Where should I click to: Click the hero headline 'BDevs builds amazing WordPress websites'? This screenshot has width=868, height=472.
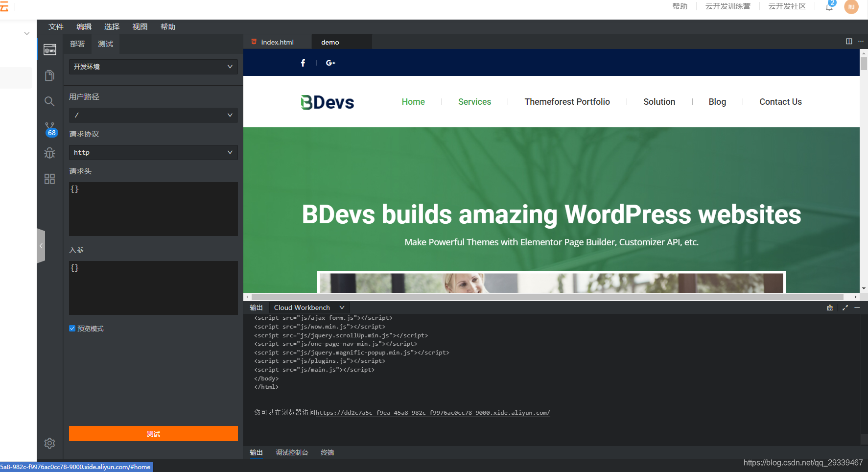pyautogui.click(x=551, y=214)
